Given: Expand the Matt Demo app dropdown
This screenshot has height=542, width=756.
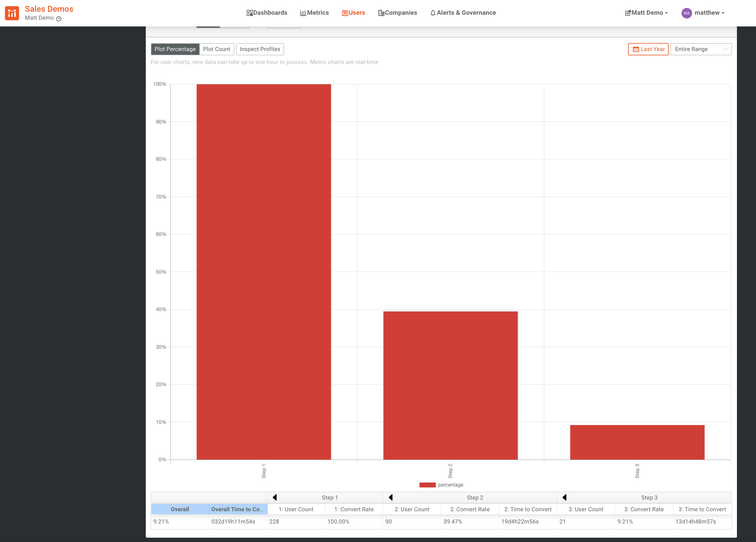Looking at the screenshot, I should pos(646,13).
